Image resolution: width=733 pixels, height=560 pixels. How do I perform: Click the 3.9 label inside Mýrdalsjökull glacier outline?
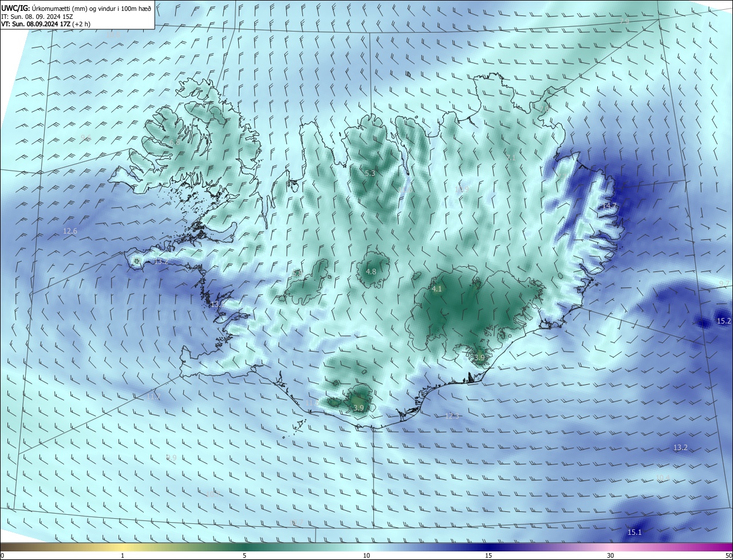coord(358,408)
